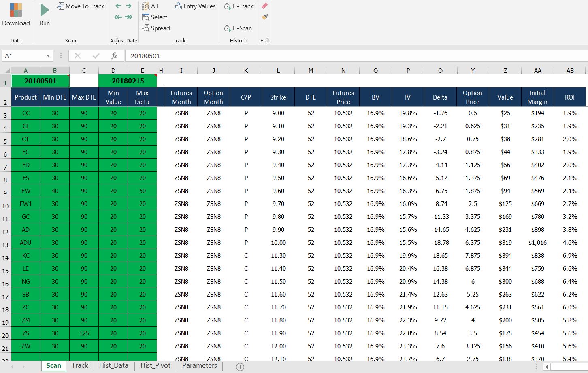
Task: Click the Select track button
Action: pos(155,17)
